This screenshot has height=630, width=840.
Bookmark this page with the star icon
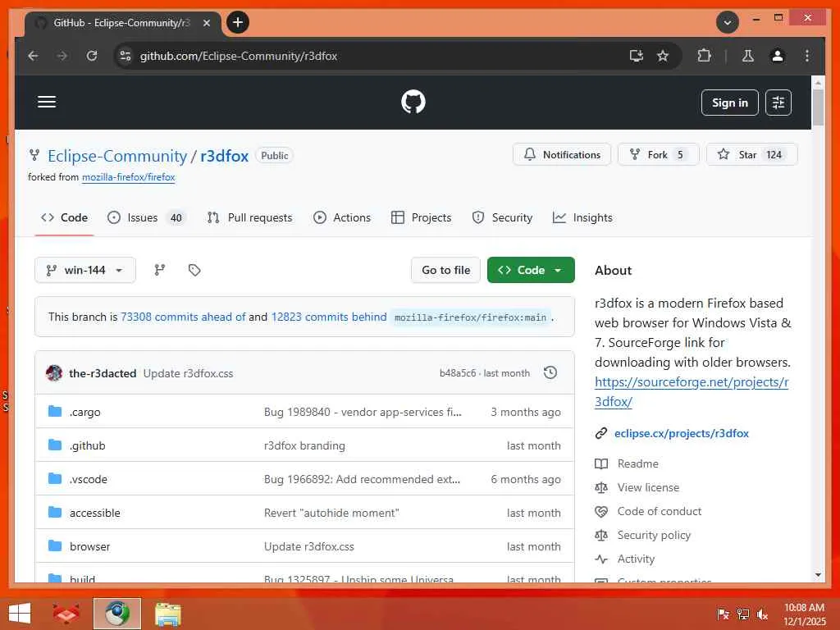pyautogui.click(x=663, y=56)
